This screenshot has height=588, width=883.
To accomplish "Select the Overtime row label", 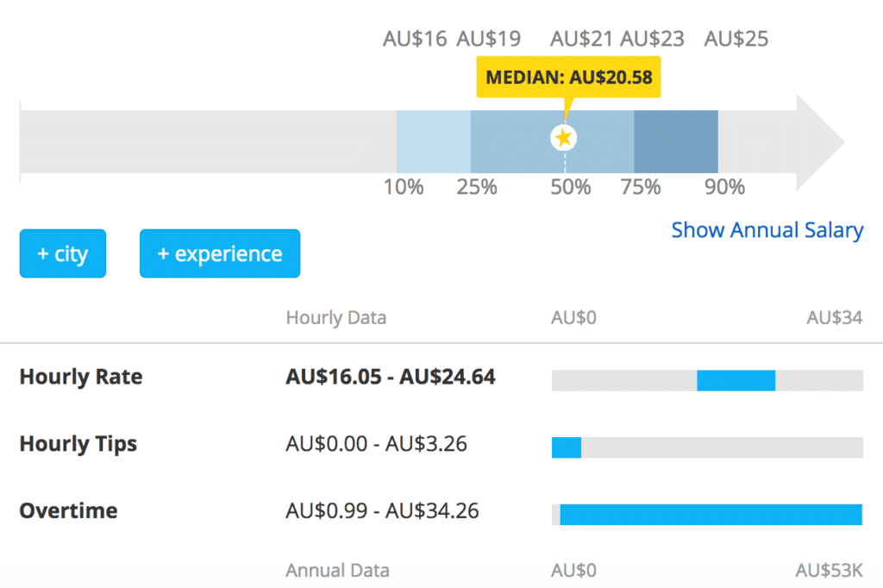I will (69, 510).
